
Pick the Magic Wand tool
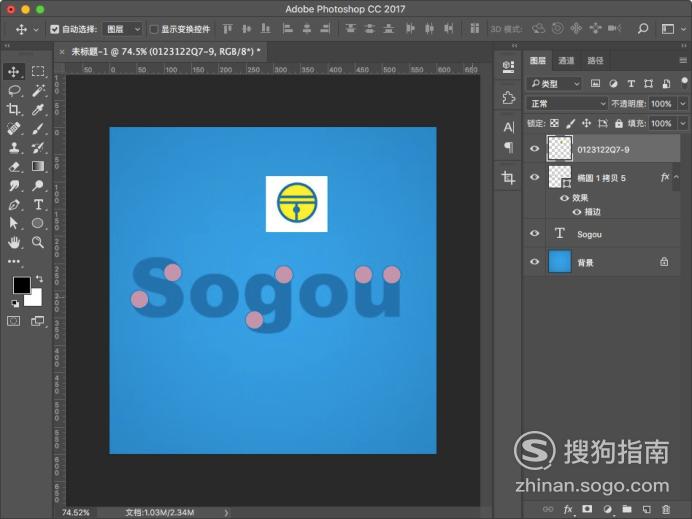tap(38, 90)
